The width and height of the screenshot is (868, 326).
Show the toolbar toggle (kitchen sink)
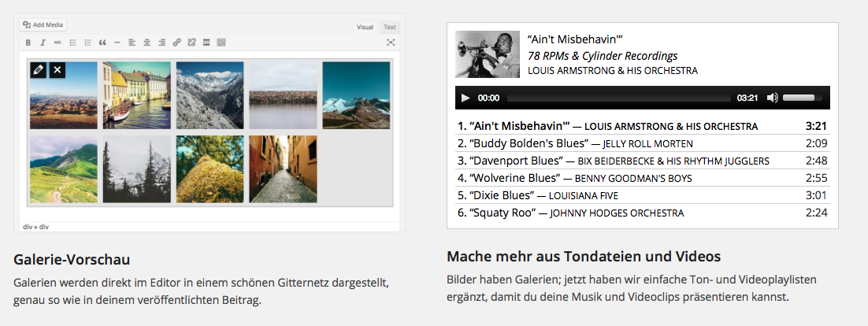(x=221, y=43)
